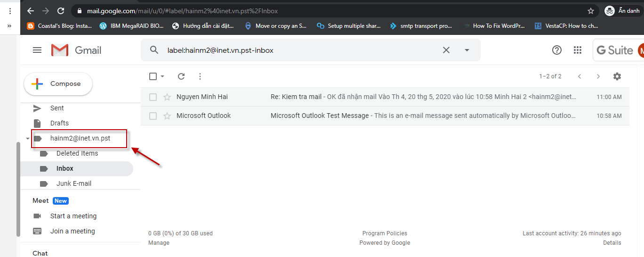The width and height of the screenshot is (644, 257).
Task: Clear the search with the X icon
Action: pos(446,50)
